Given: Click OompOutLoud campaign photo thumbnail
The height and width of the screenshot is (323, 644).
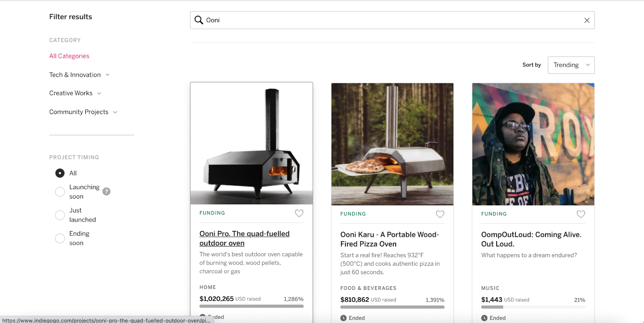Looking at the screenshot, I should point(533,144).
